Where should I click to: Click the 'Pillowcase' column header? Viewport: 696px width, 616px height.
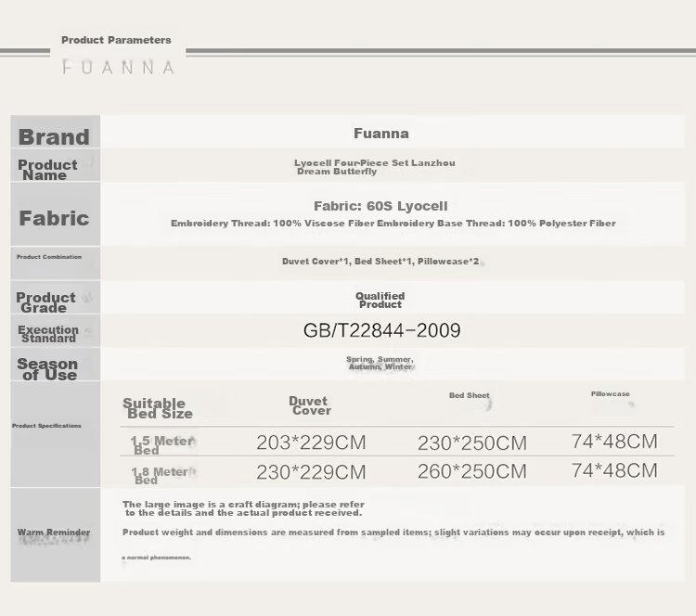611,394
